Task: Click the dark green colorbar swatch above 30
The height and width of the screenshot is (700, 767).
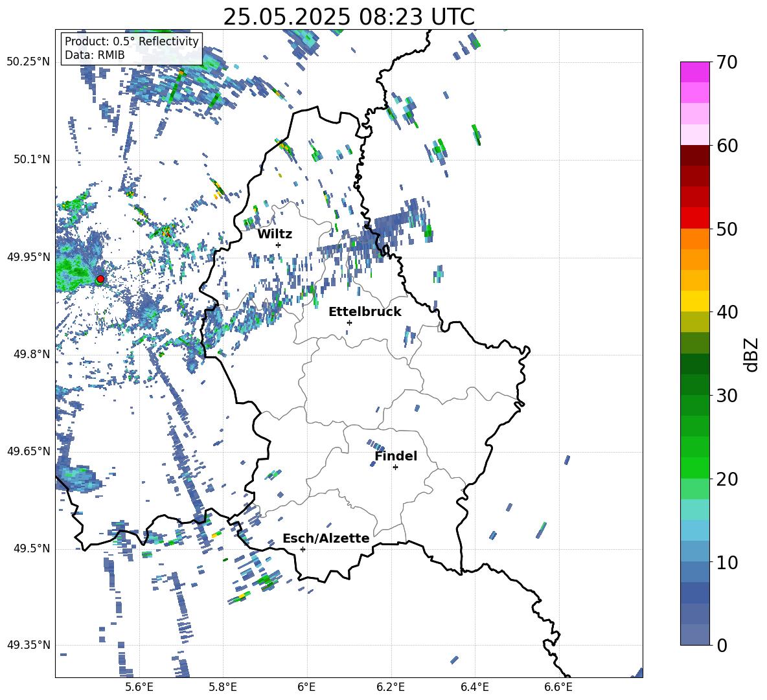Action: (694, 385)
